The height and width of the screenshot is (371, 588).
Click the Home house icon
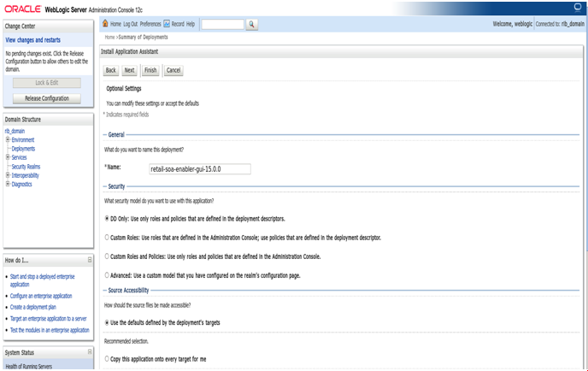[x=105, y=24]
